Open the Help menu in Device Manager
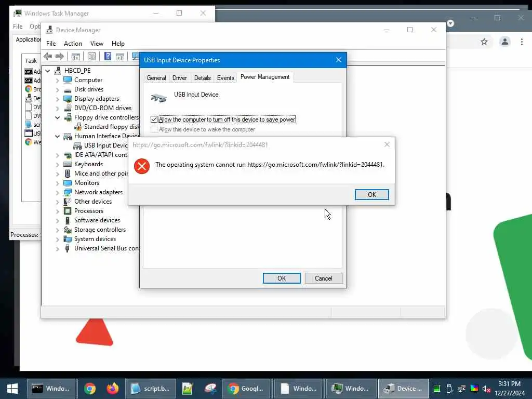The image size is (532, 399). pyautogui.click(x=118, y=44)
